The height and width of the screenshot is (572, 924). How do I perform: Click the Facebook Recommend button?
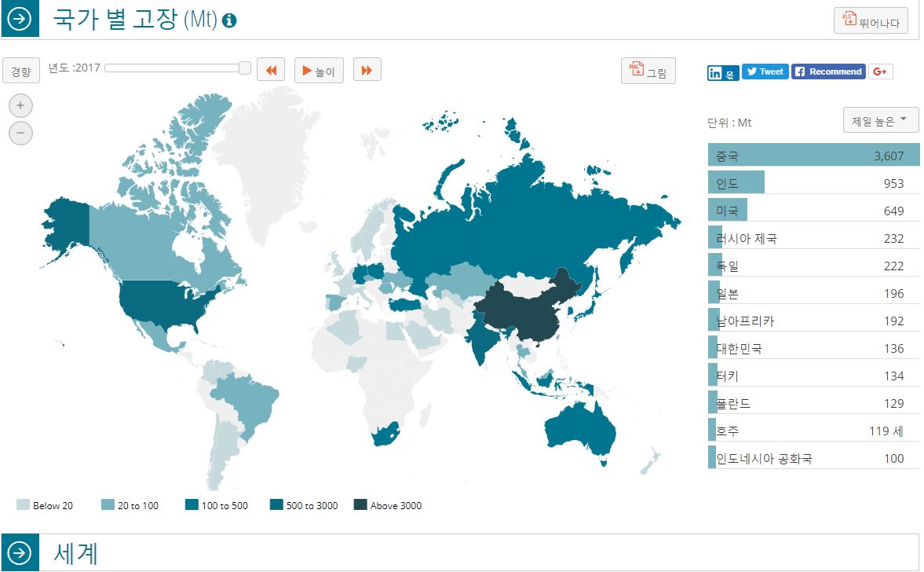[x=828, y=71]
